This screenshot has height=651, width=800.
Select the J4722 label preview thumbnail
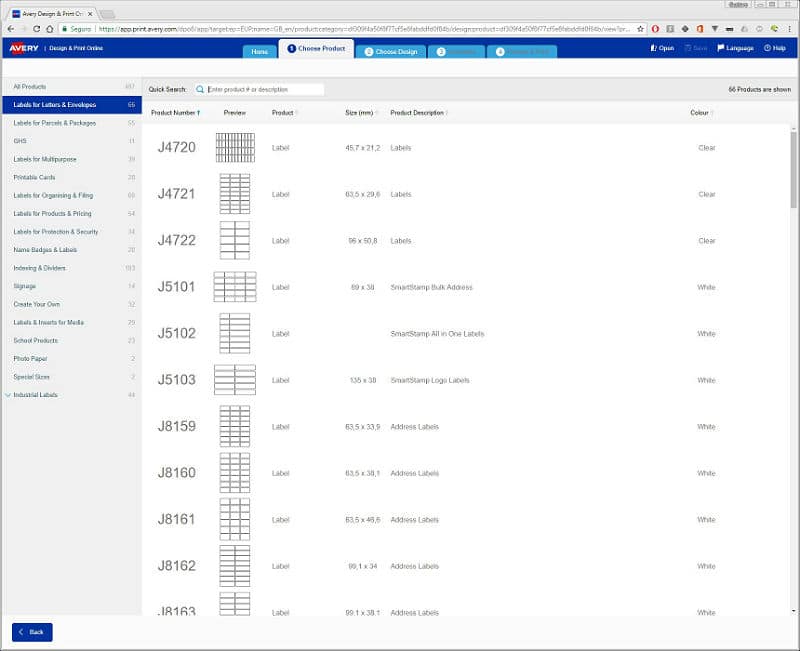point(235,240)
